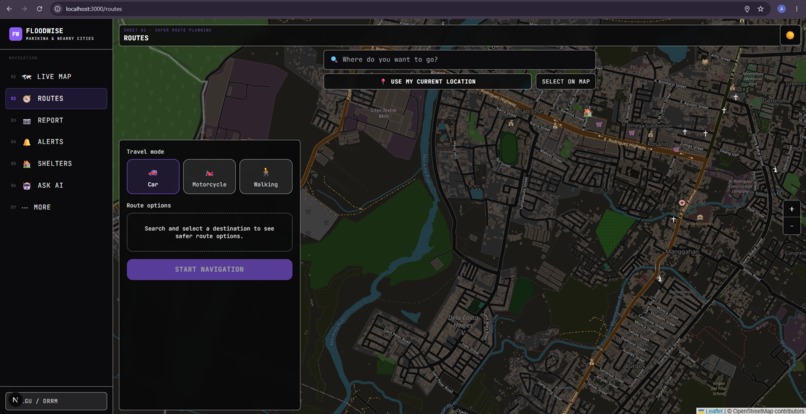The image size is (806, 414).
Task: Click the magnifier icon in search field
Action: point(334,60)
